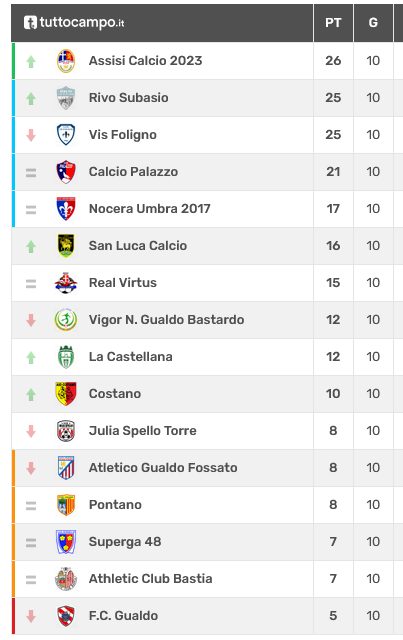The width and height of the screenshot is (403, 640).
Task: Sort table by the G column header
Action: click(373, 22)
